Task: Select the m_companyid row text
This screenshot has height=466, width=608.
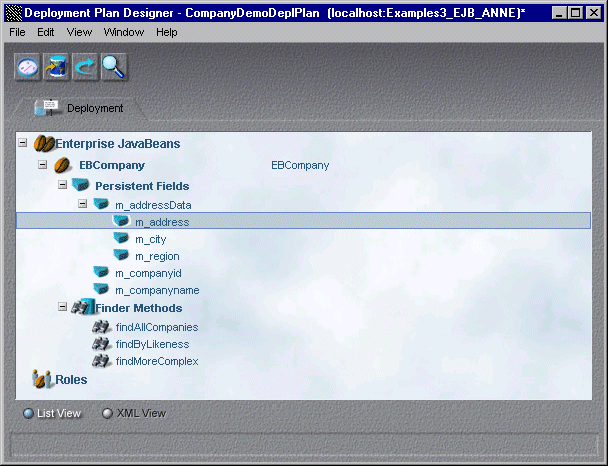Action: 148,274
